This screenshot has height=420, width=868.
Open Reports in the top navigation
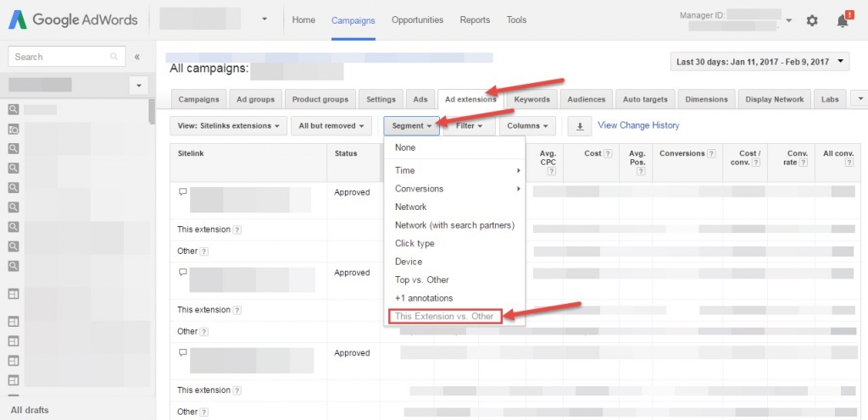click(x=475, y=19)
